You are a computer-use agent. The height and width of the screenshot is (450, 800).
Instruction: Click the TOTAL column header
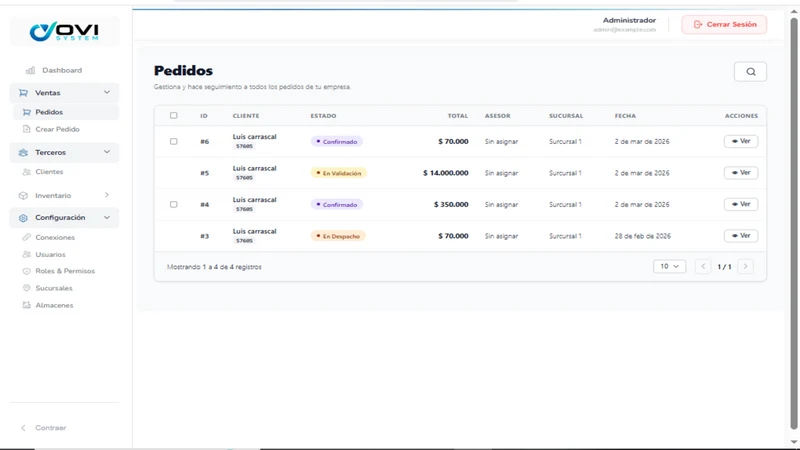(x=458, y=116)
